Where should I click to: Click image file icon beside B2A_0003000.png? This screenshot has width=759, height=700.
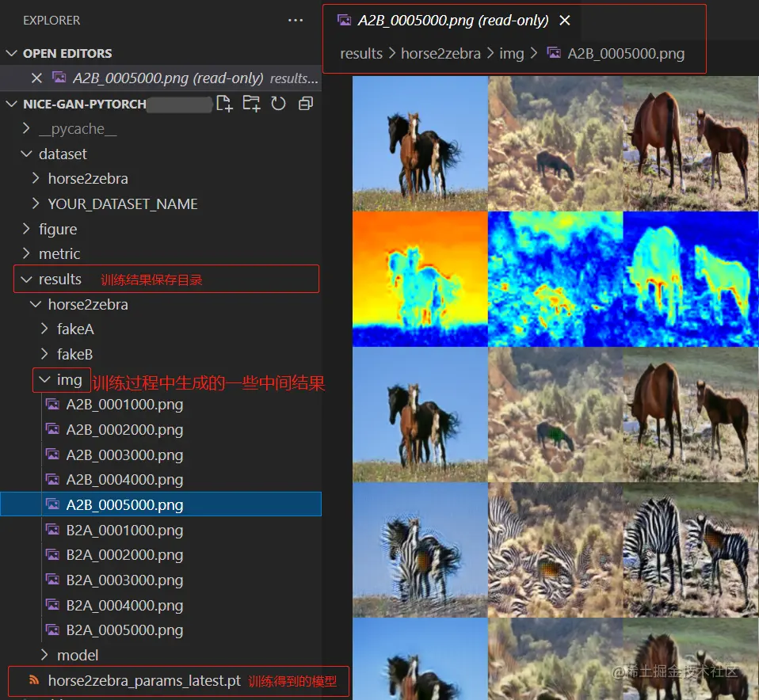(x=52, y=580)
